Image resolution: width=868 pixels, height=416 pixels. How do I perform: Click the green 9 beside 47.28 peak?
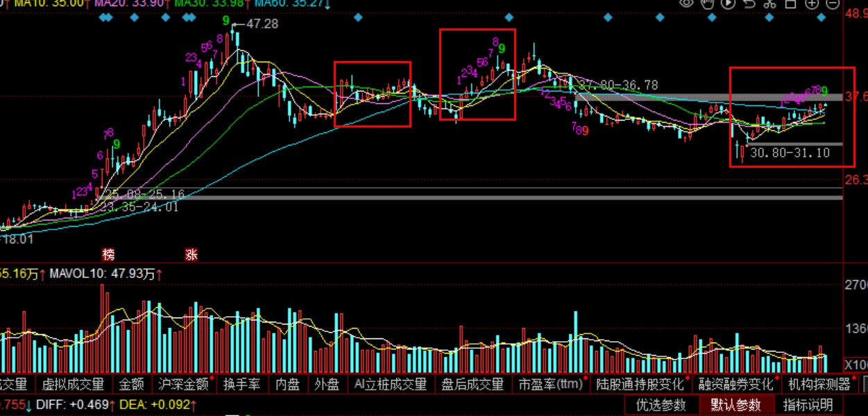[226, 21]
